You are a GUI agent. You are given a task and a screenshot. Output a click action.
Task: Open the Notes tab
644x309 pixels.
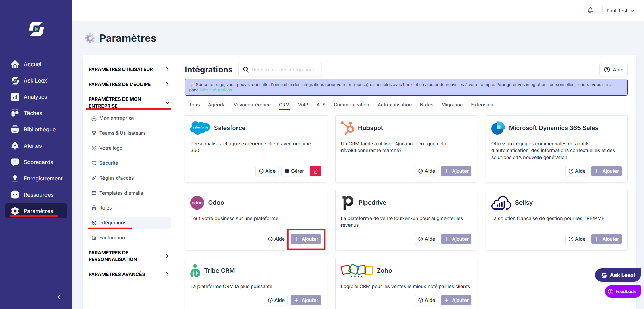427,105
